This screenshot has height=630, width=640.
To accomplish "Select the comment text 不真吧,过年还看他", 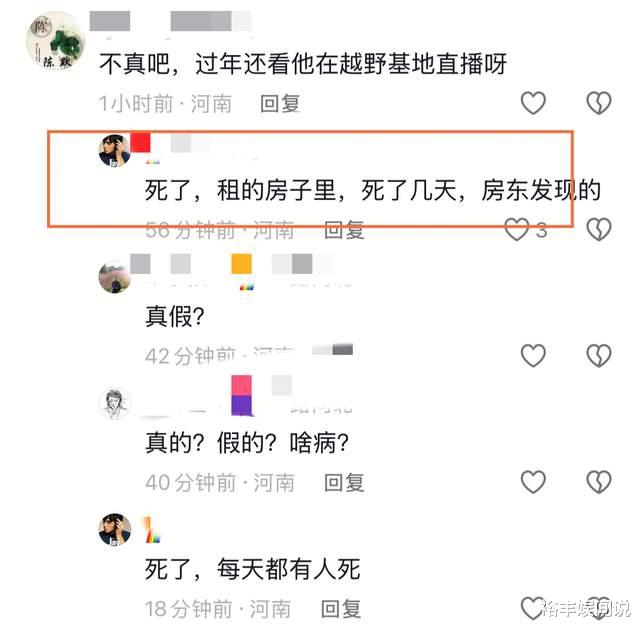I will click(x=207, y=64).
